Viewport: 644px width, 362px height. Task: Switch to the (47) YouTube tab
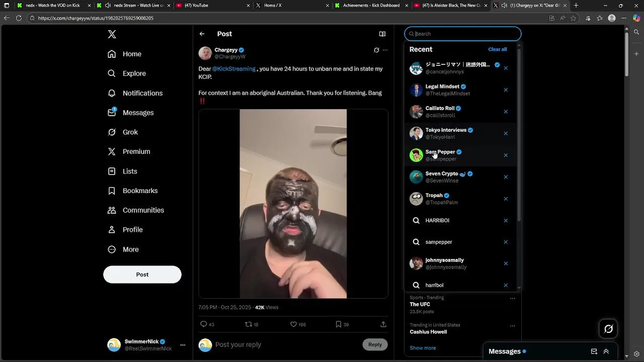[213, 6]
